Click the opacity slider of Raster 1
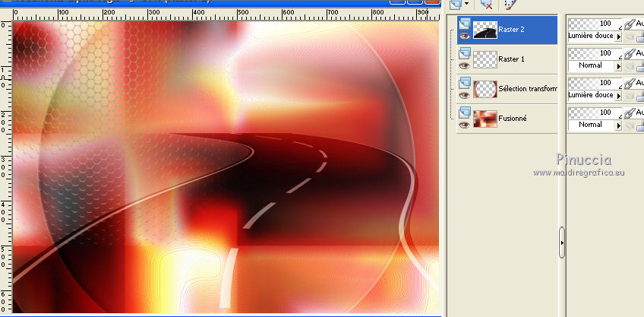Screen dimensions: 644x317 (x=595, y=53)
